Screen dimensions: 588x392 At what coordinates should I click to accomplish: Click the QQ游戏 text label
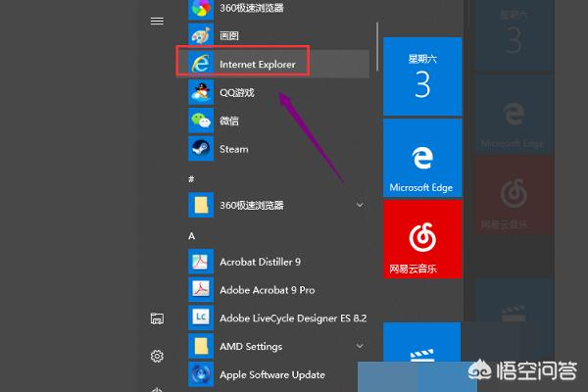point(237,93)
